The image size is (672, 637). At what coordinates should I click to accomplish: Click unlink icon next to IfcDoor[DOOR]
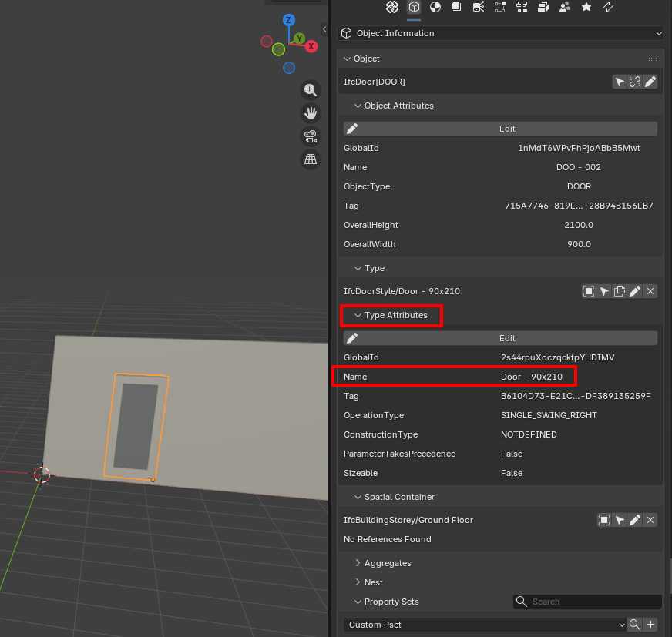[x=635, y=82]
